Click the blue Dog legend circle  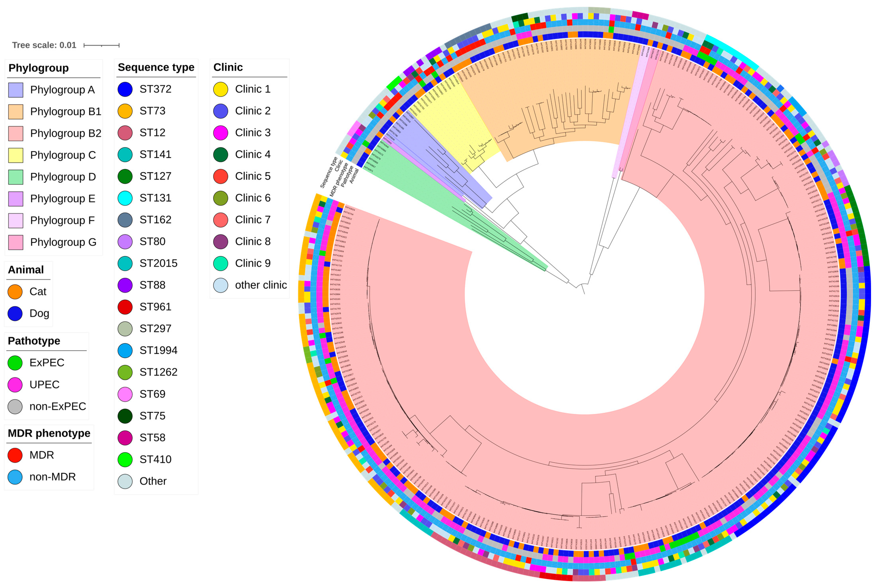15,314
